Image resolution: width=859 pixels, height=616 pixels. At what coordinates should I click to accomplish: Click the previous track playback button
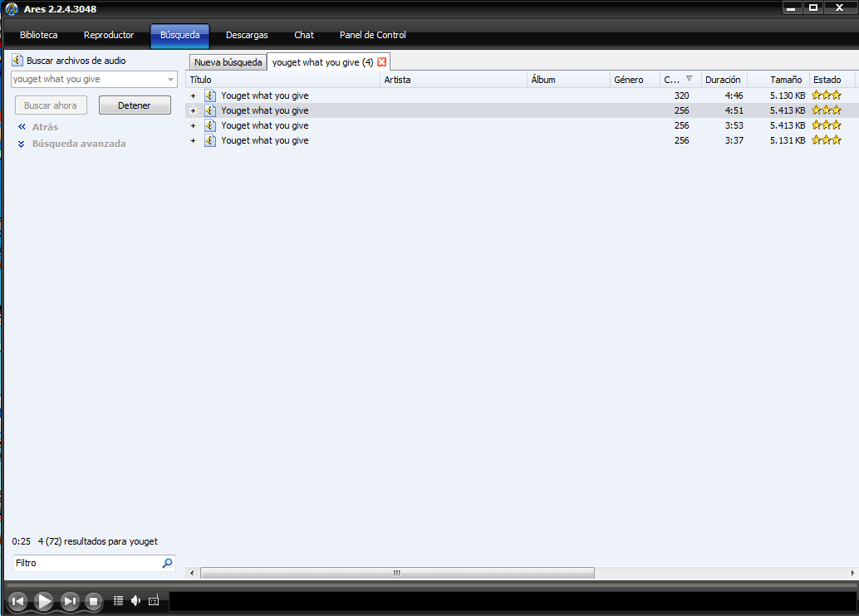point(17,601)
